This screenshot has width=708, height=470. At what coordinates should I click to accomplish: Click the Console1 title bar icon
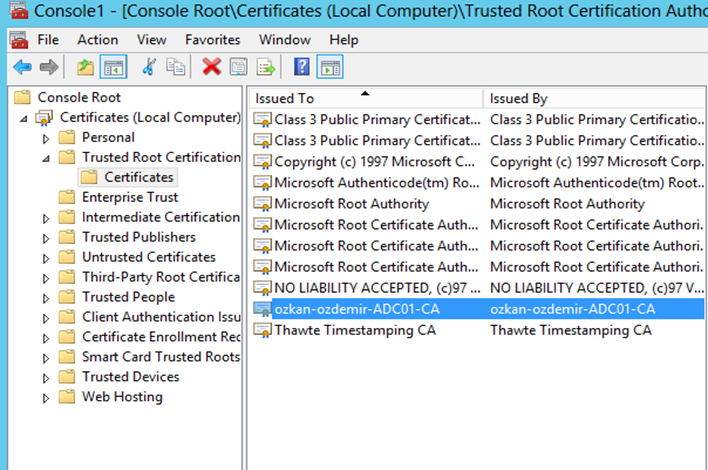tap(19, 10)
